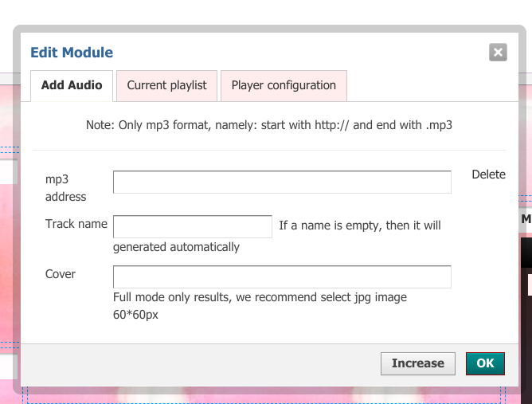
Task: Confirm with the green OK button
Action: pos(485,363)
